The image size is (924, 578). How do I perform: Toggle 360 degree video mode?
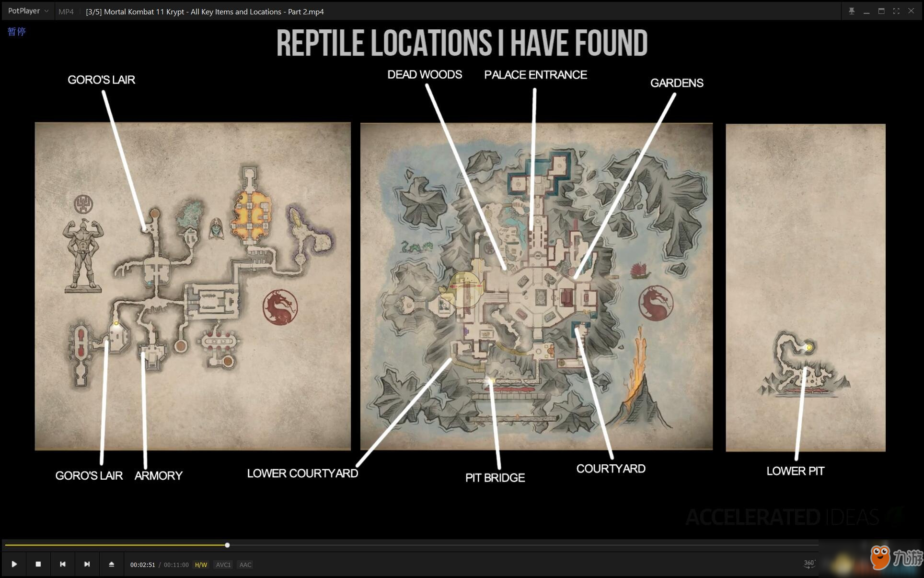click(809, 564)
